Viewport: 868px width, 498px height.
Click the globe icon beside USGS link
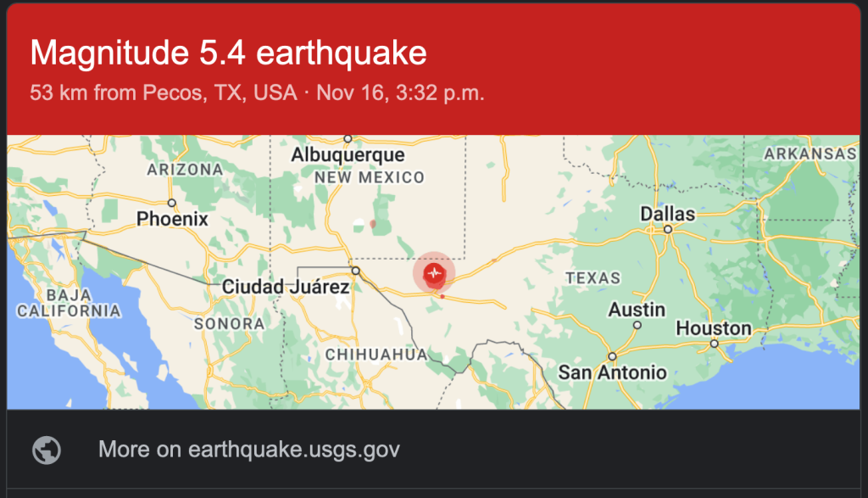point(47,450)
